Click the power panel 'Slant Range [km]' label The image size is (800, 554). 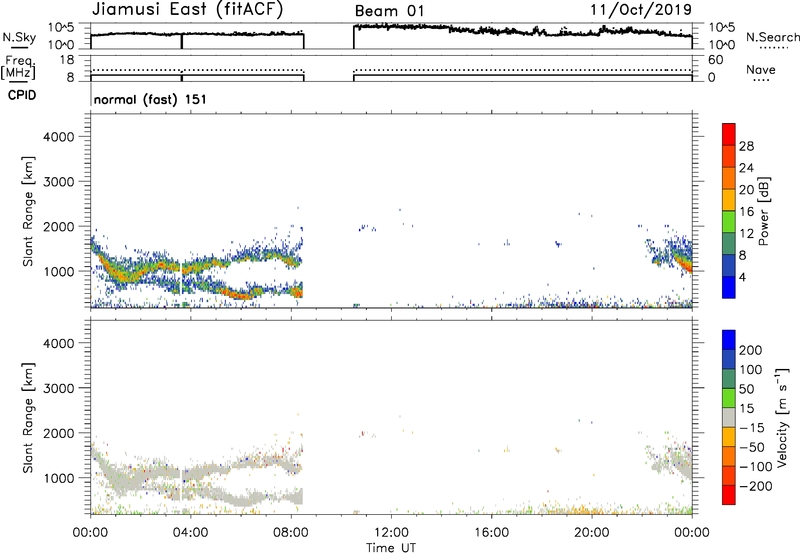(28, 211)
